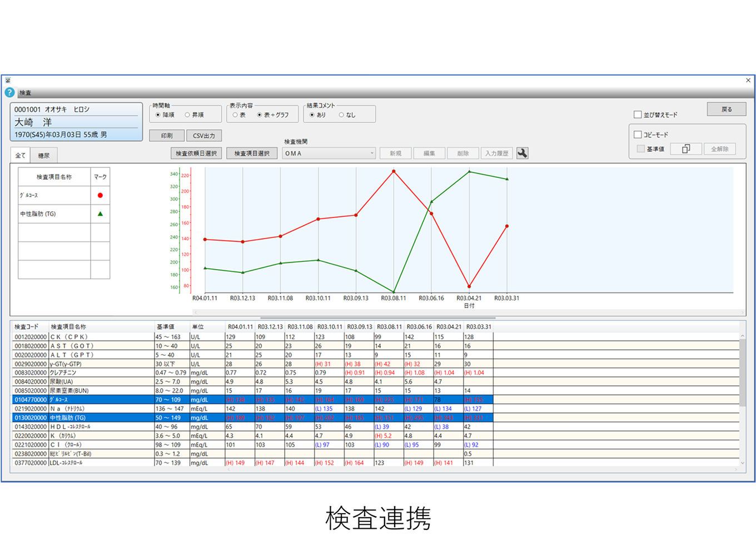The image size is (756, 556).
Task: Click the 戻る button to go back
Action: click(x=726, y=109)
